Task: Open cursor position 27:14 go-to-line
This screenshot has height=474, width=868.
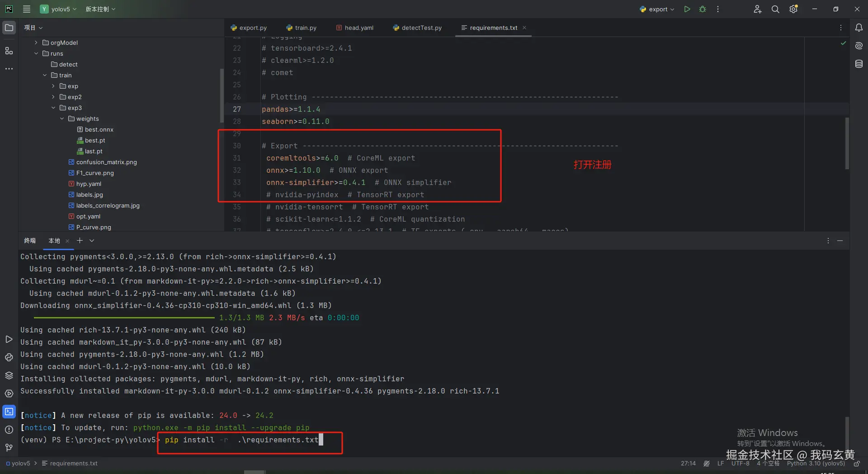Action: (x=689, y=464)
